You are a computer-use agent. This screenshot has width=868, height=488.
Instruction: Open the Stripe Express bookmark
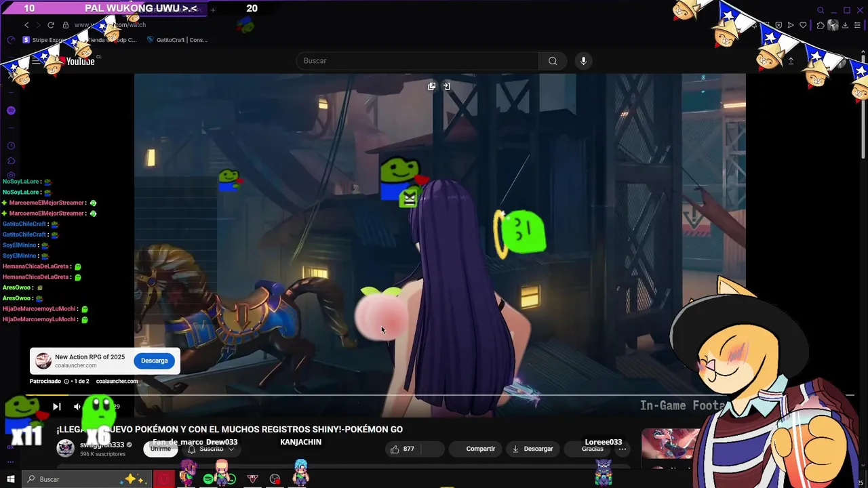pos(45,40)
